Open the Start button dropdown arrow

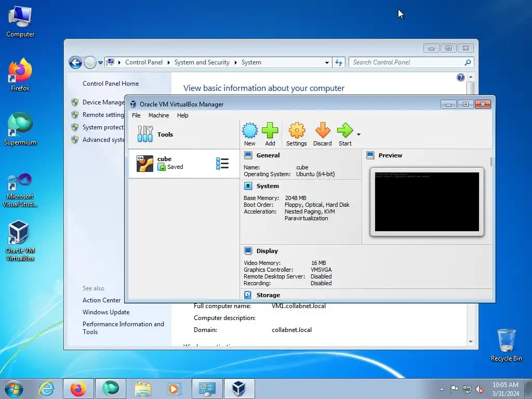(358, 135)
